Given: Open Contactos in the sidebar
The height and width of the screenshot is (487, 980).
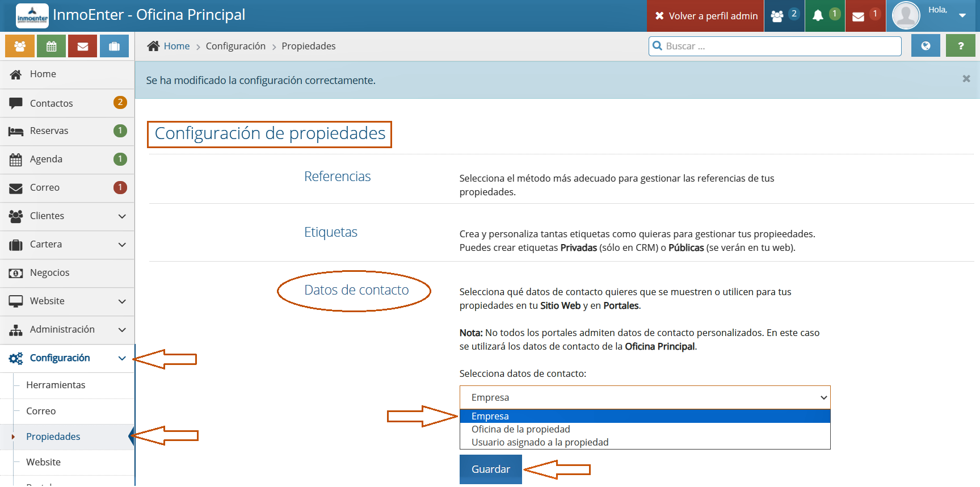Looking at the screenshot, I should click(67, 103).
